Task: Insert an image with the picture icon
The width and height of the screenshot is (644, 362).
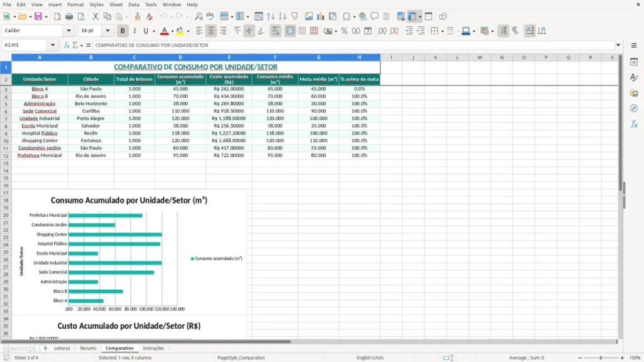Action: coord(309,16)
